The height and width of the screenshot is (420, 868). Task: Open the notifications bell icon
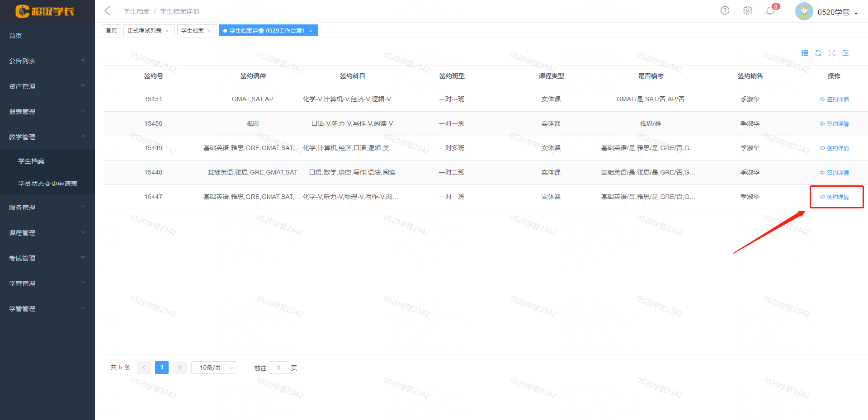pos(770,11)
